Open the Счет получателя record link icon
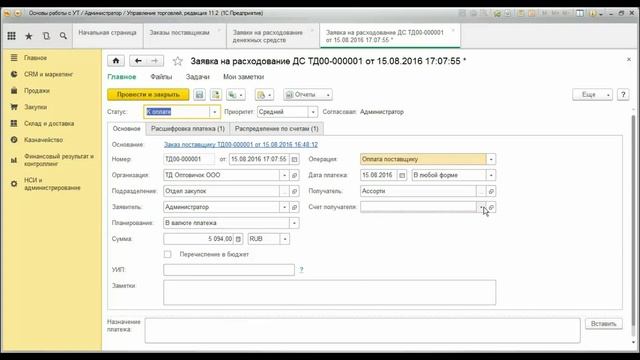Viewport: 640px width, 360px height. (491, 207)
